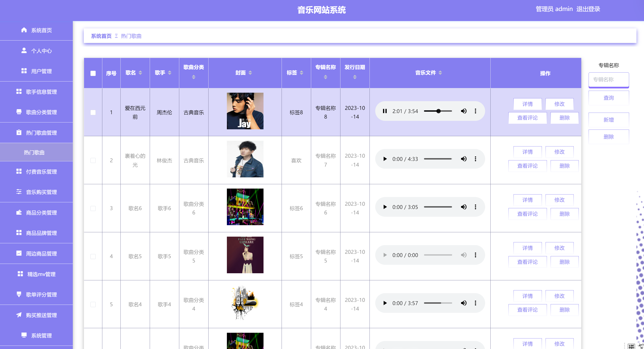
Task: Click the person icon beside 个人中心
Action: [x=24, y=51]
